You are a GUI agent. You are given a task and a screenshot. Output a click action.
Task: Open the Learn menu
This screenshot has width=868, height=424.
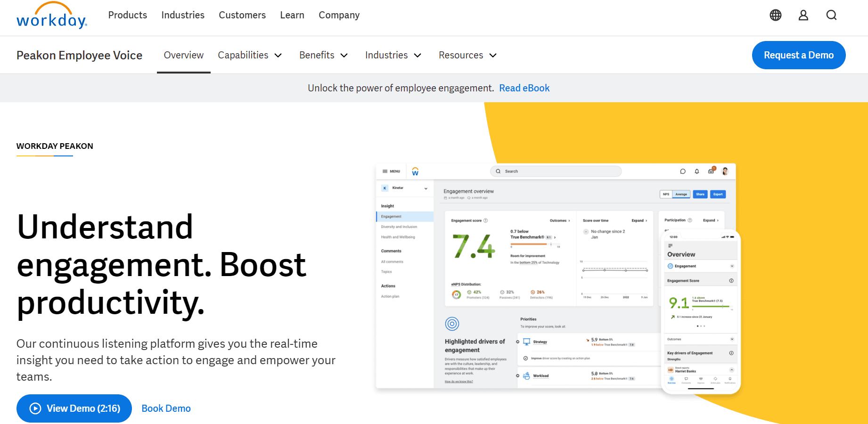[292, 15]
